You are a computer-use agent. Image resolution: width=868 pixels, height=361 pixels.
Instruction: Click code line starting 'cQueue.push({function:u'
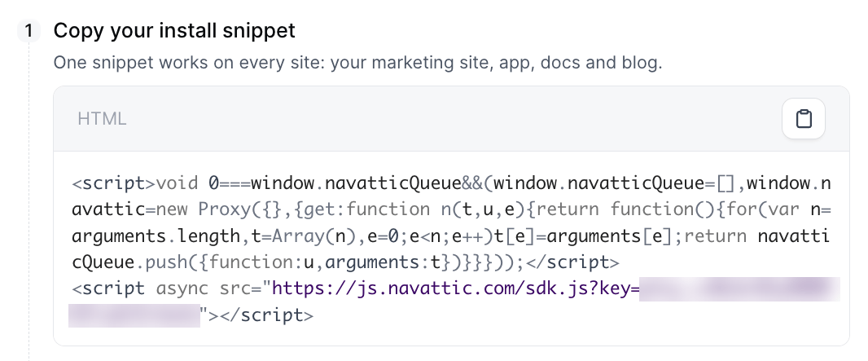(x=345, y=262)
